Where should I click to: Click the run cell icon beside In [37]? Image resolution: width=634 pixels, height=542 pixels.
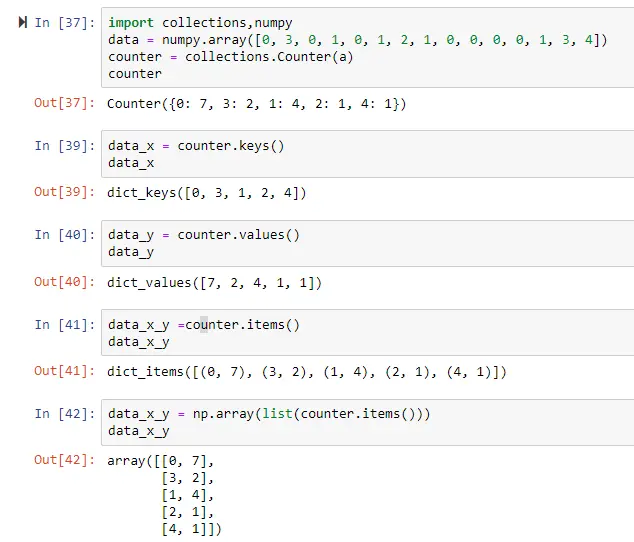[23, 23]
